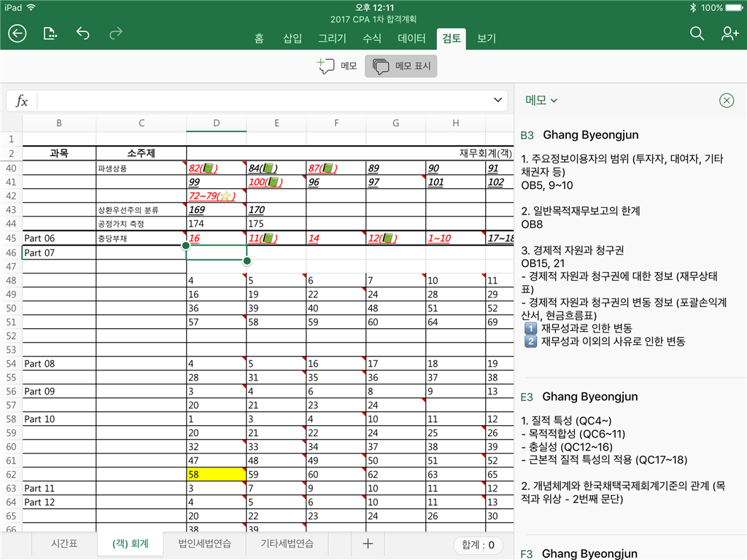The height and width of the screenshot is (560, 747).
Task: Toggle the 메모 표시 button
Action: [401, 66]
